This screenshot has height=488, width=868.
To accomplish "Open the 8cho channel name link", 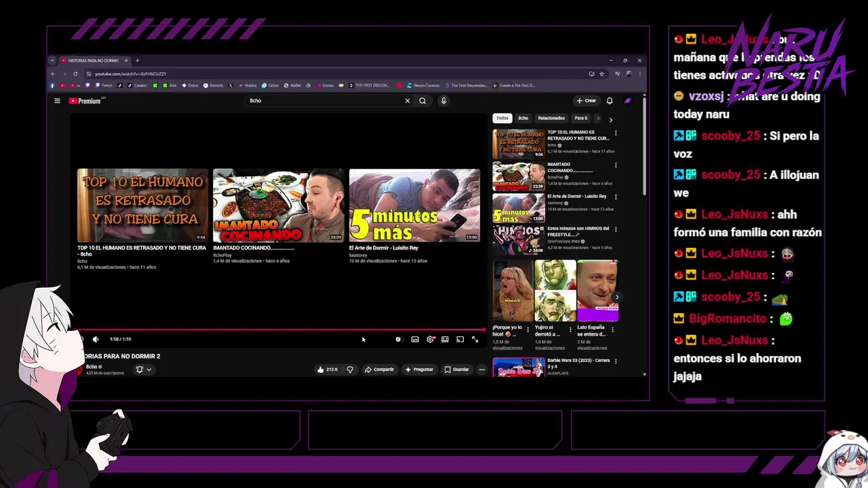I will click(x=92, y=367).
